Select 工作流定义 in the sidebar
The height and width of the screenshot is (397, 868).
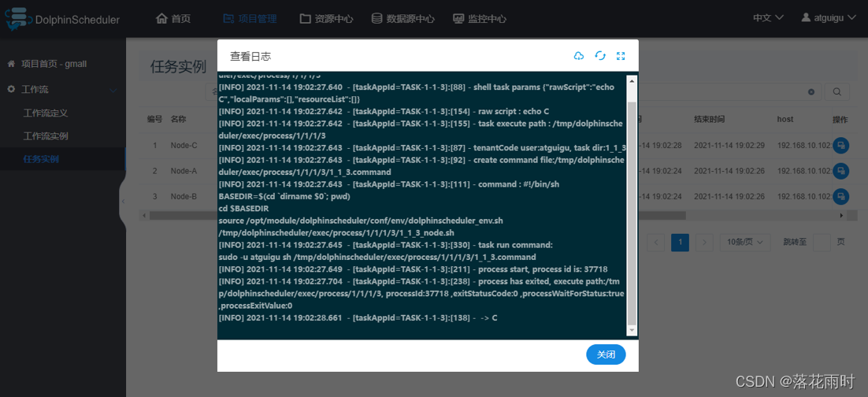tap(46, 113)
